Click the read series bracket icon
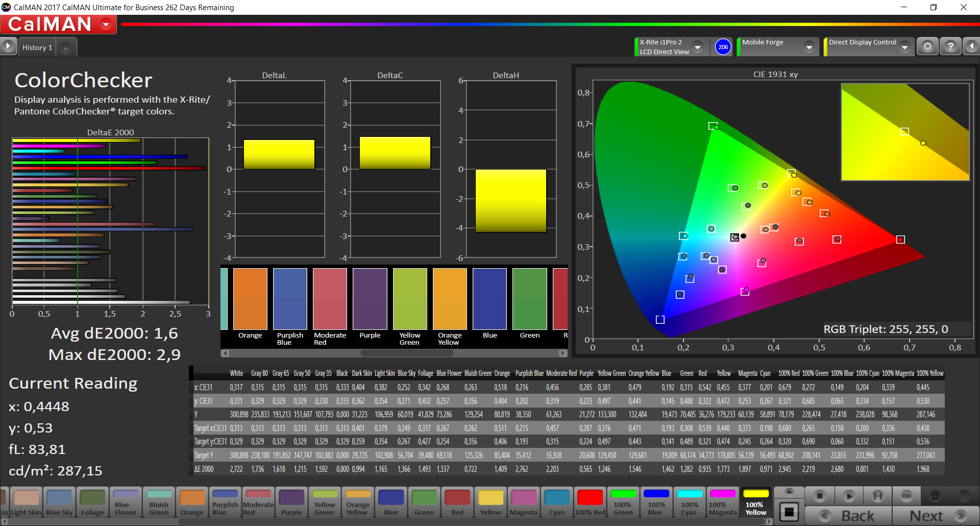Image resolution: width=980 pixels, height=526 pixels. click(877, 496)
